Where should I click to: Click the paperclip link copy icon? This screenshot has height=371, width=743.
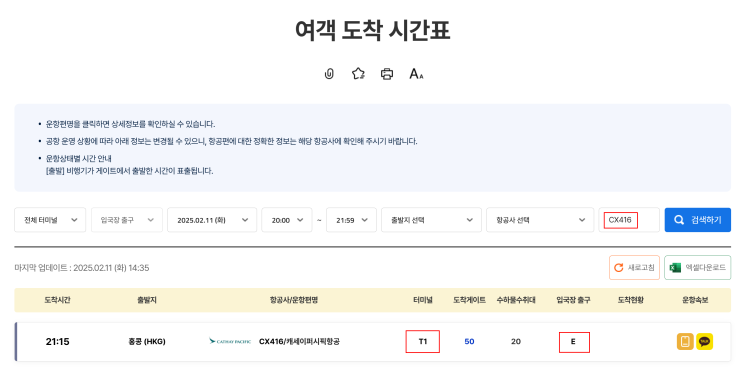pos(329,74)
